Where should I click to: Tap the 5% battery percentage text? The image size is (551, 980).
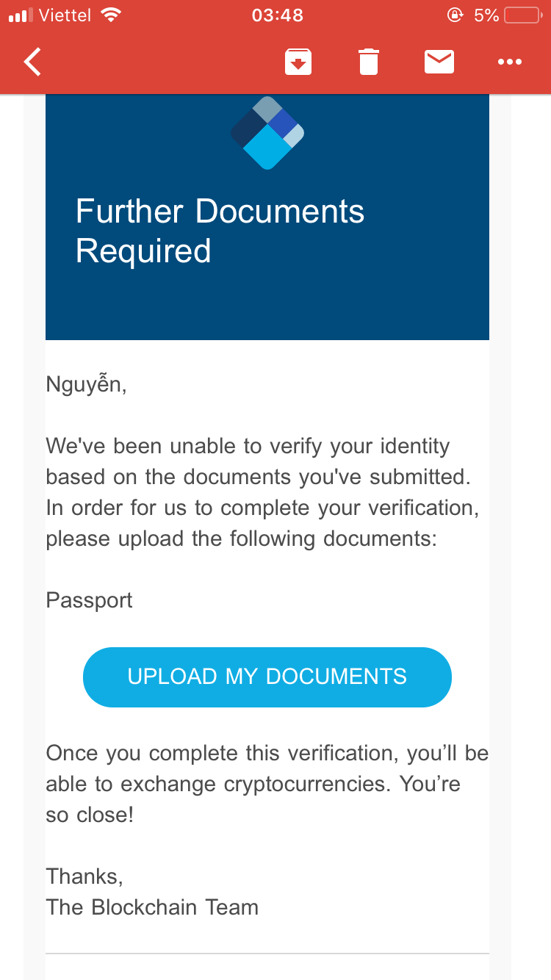(486, 15)
